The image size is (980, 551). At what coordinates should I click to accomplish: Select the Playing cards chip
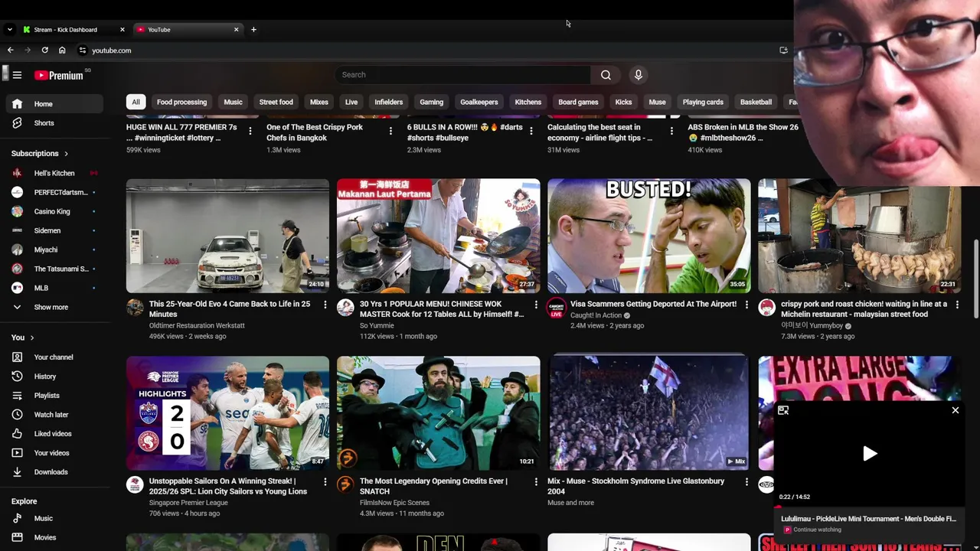point(703,102)
